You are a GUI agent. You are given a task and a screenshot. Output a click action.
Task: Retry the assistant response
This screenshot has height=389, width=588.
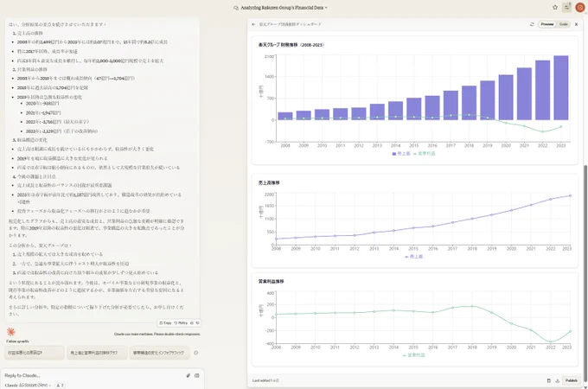(181, 323)
